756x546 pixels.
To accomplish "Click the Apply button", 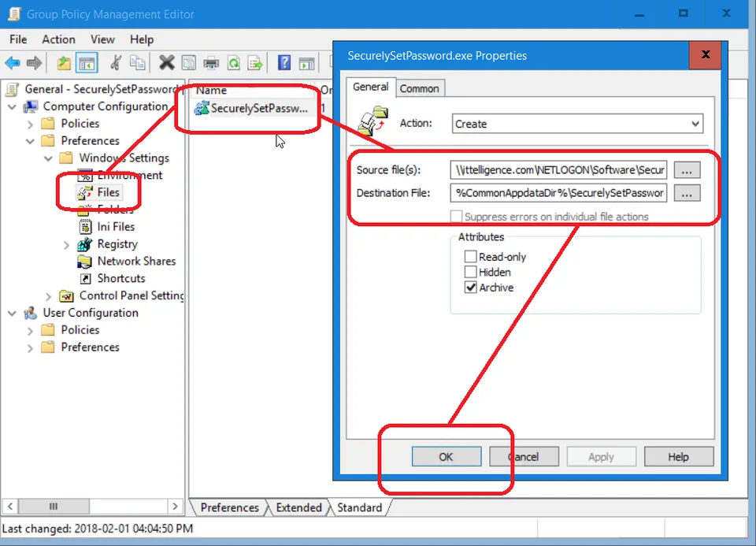I will [601, 456].
